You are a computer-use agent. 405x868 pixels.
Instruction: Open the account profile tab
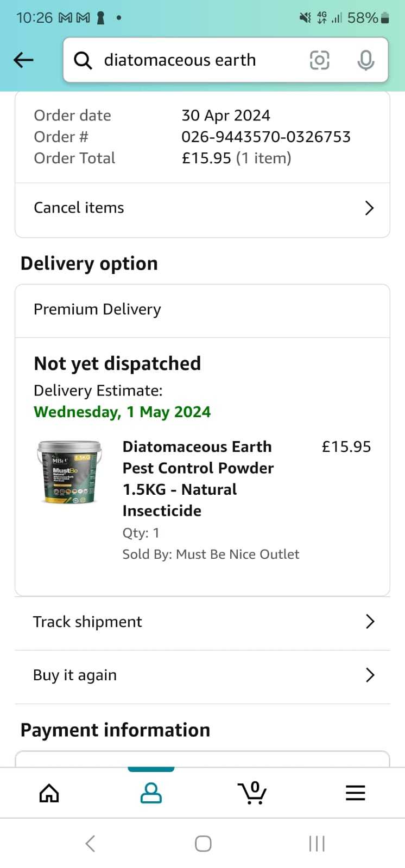click(151, 793)
